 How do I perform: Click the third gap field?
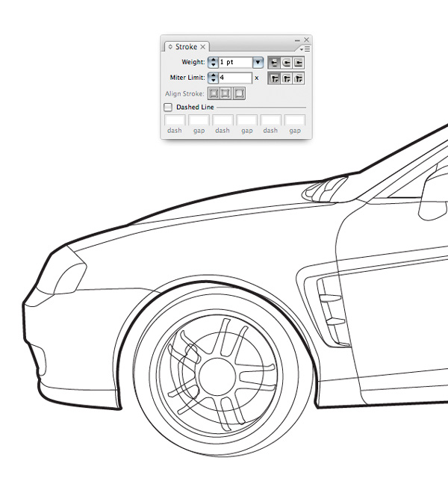point(295,120)
